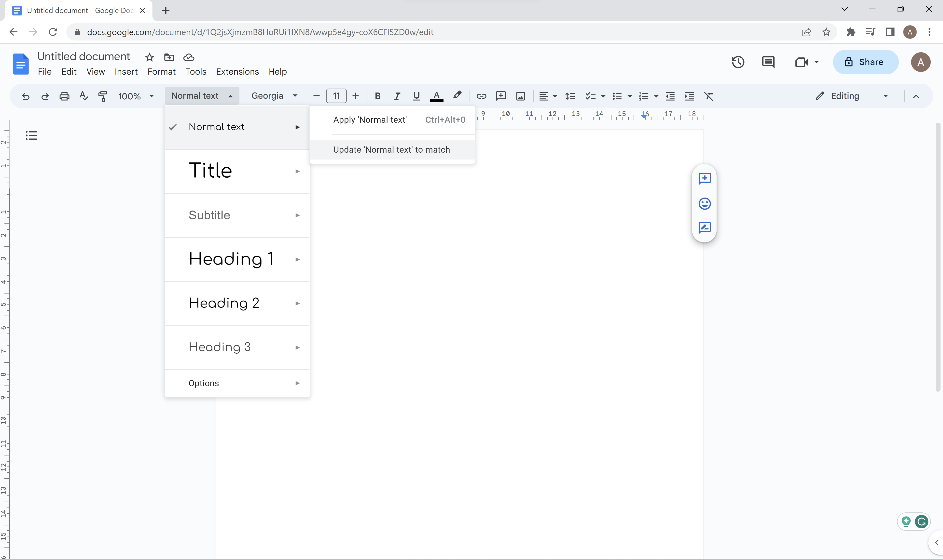Show document outline icon
Screen dimensions: 943x560
(x=31, y=135)
